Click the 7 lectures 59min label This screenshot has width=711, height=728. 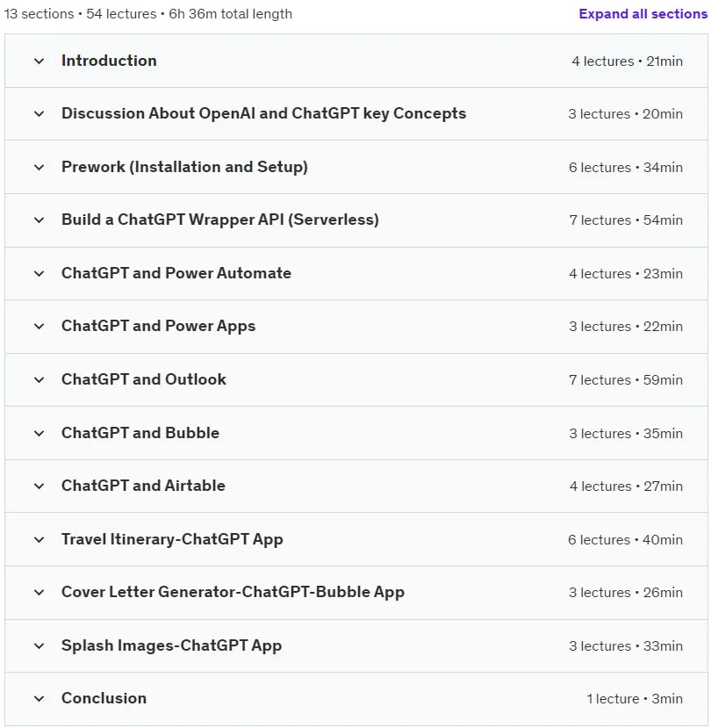click(x=626, y=379)
